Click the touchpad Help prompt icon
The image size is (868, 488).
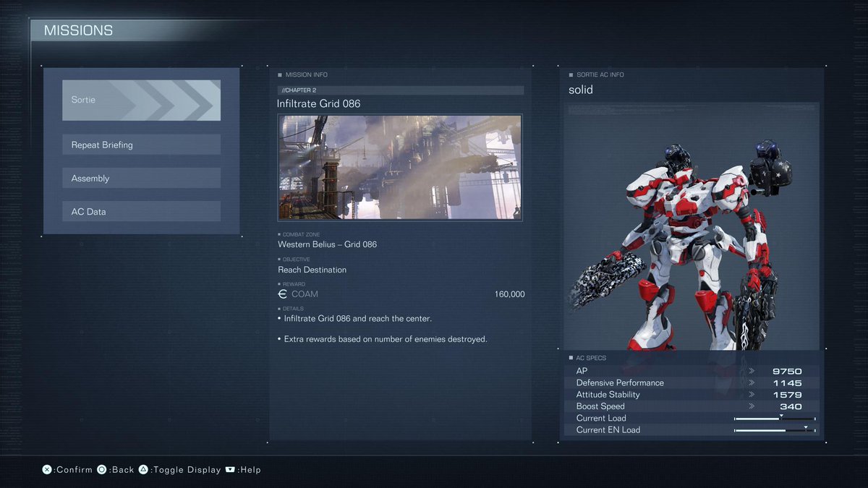(230, 470)
